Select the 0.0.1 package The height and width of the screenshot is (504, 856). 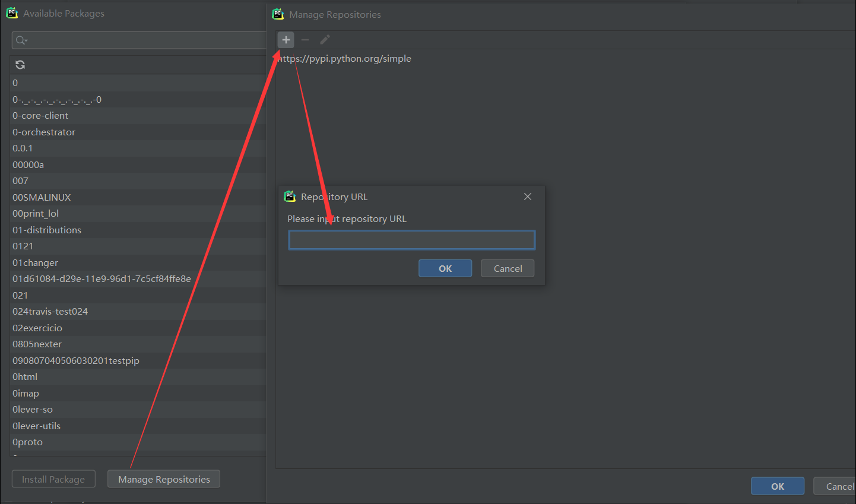tap(138, 148)
